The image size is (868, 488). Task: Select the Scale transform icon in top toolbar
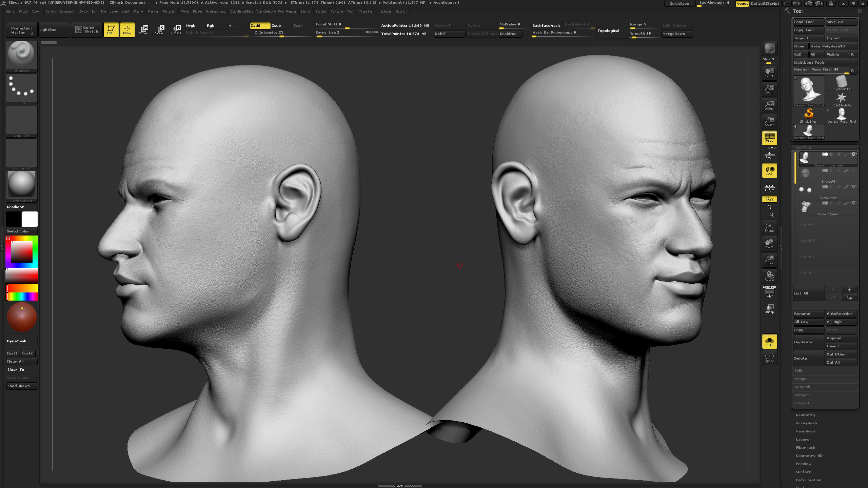(159, 30)
